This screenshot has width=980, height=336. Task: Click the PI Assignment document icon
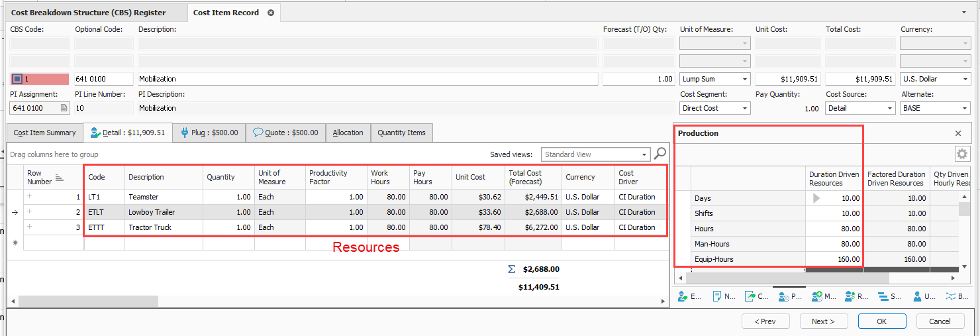pyautogui.click(x=64, y=108)
